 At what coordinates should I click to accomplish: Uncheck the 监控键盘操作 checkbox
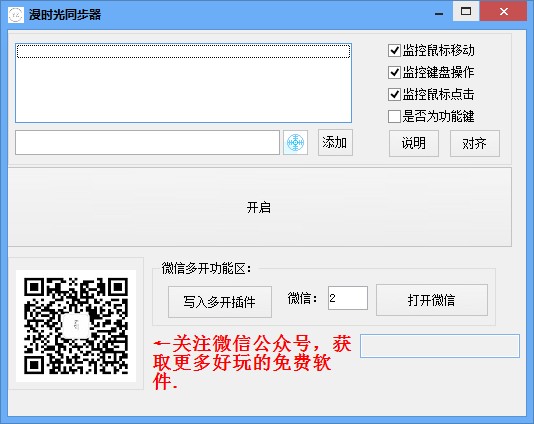tap(394, 73)
